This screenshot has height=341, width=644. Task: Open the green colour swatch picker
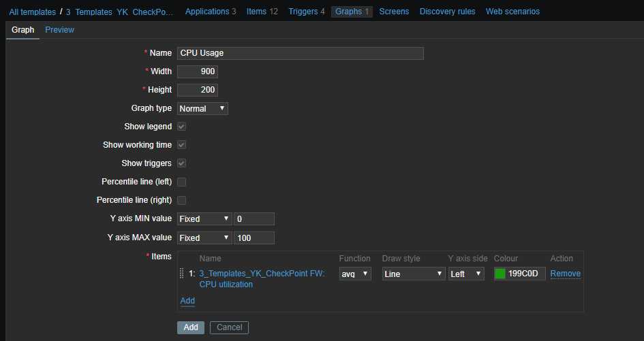(x=500, y=274)
